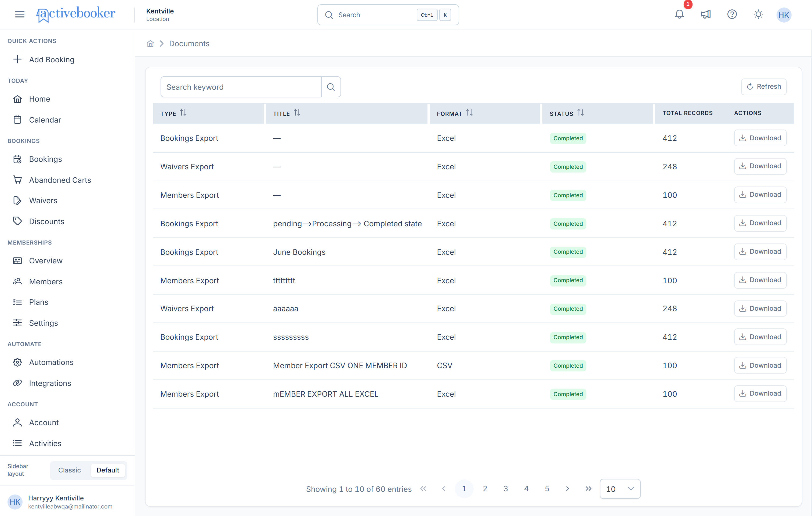Switch sidebar layout to Classic
This screenshot has width=812, height=516.
70,470
